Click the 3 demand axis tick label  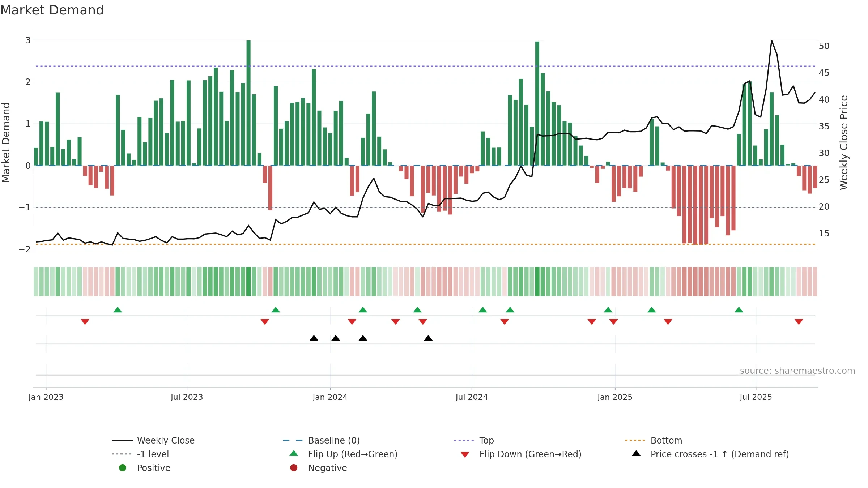(x=28, y=40)
